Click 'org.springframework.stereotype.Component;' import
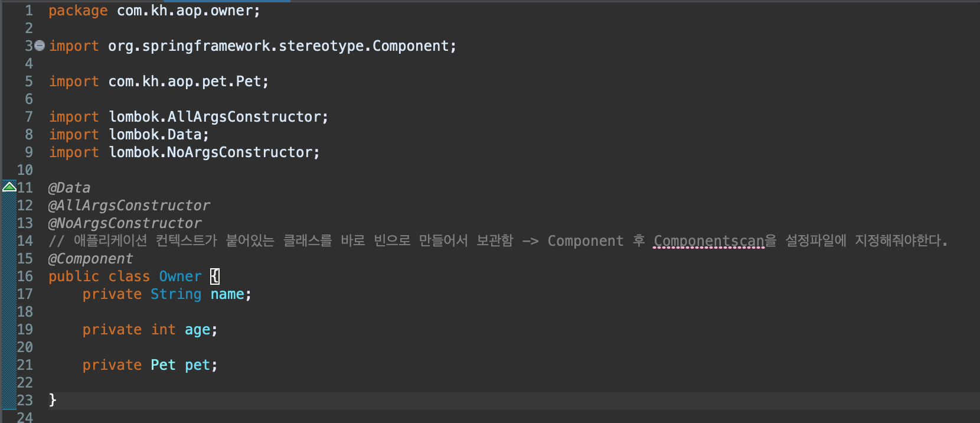 (x=282, y=46)
